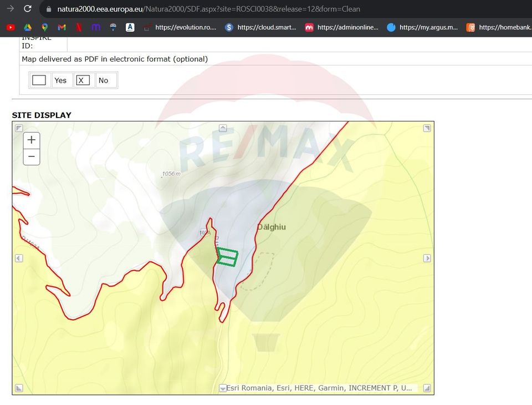Open the overview map via bottom-right corner icon

tap(427, 388)
